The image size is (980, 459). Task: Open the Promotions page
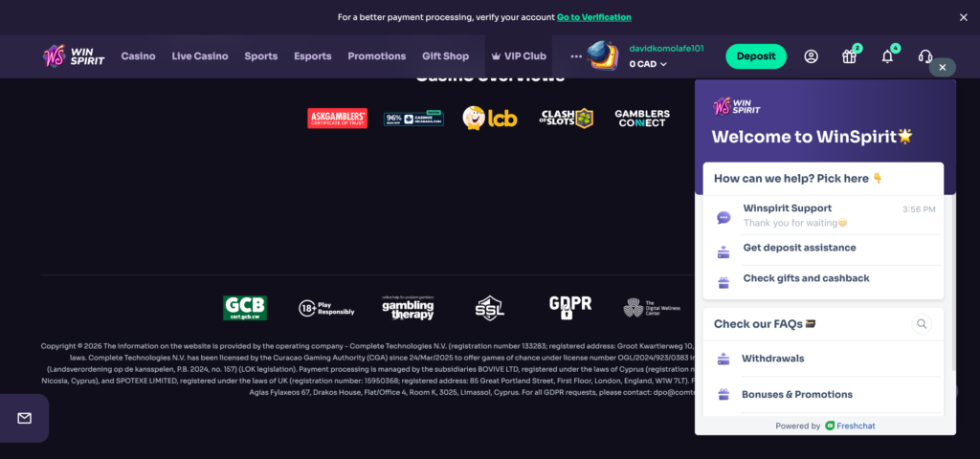click(377, 56)
